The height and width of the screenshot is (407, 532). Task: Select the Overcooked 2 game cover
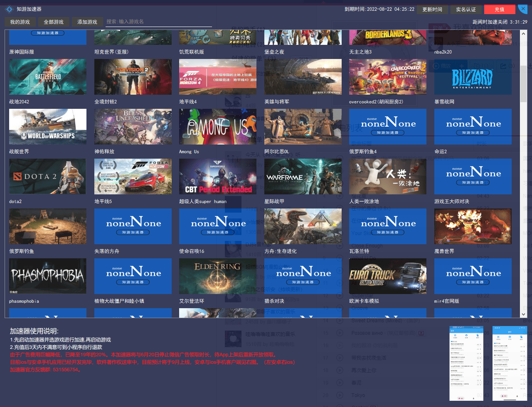(388, 77)
